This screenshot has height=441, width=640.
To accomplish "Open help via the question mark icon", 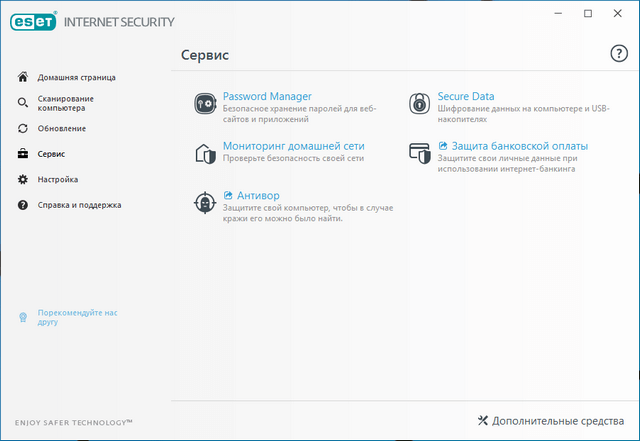I will tap(618, 54).
